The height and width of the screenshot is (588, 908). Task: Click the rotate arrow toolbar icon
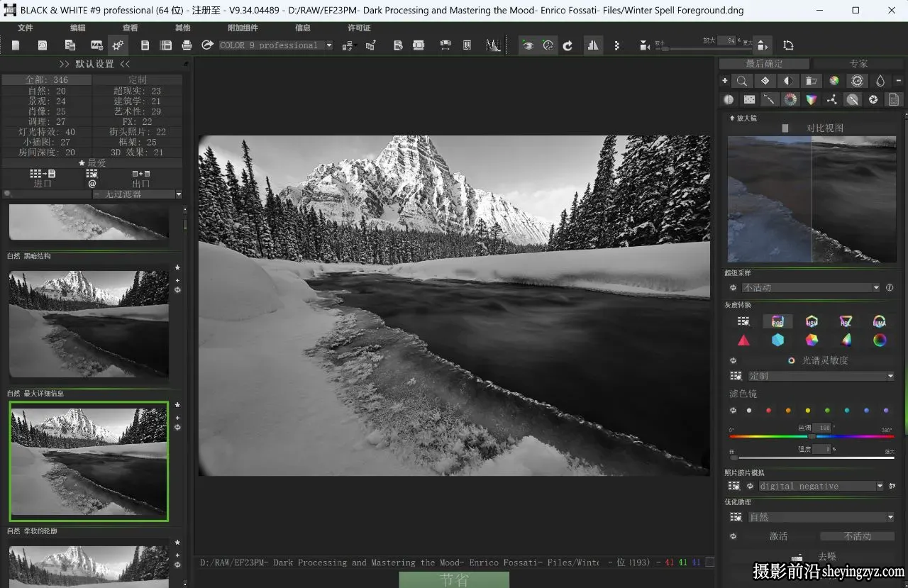[x=567, y=45]
